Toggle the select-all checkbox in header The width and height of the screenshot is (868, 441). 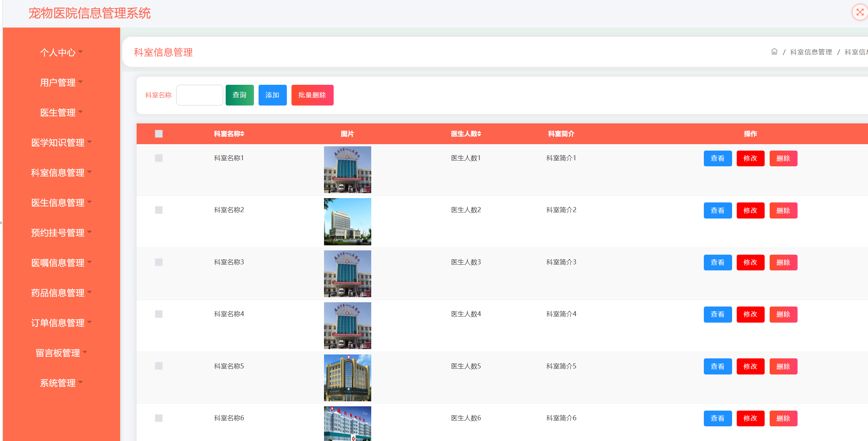click(x=159, y=134)
